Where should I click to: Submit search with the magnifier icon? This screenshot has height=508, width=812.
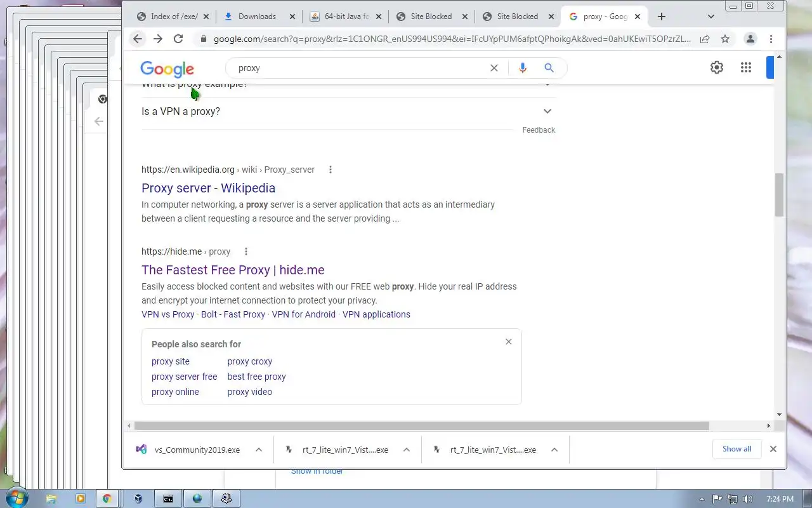pos(549,68)
